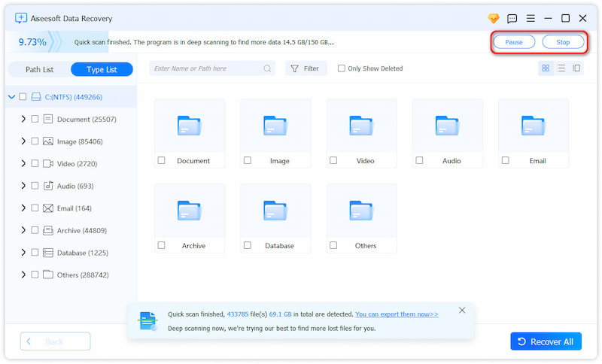
Task: Tick the Archive folder checkbox in grid
Action: tap(162, 246)
